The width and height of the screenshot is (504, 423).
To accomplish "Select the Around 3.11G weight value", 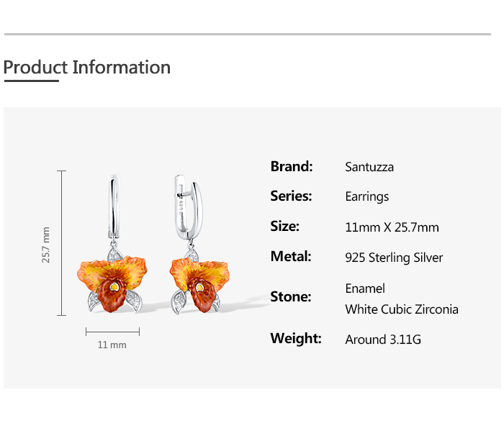I will pos(383,340).
